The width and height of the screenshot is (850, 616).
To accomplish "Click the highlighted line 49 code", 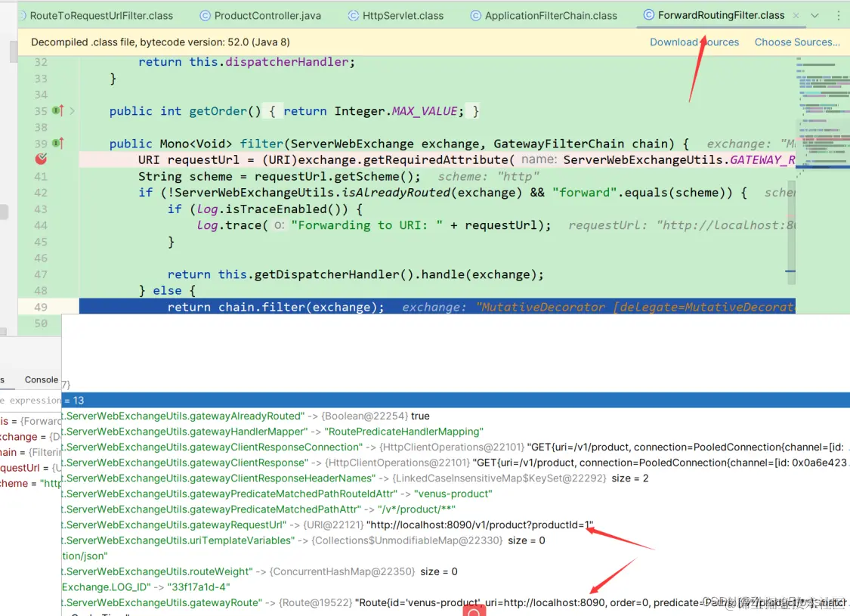I will (437, 307).
